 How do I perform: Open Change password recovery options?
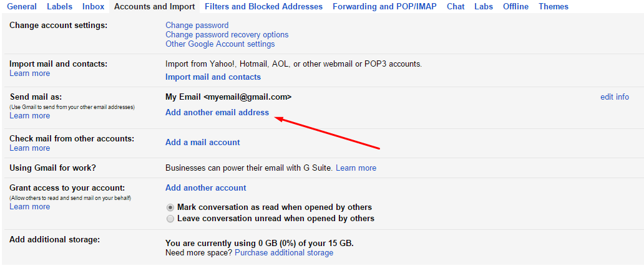pyautogui.click(x=227, y=35)
